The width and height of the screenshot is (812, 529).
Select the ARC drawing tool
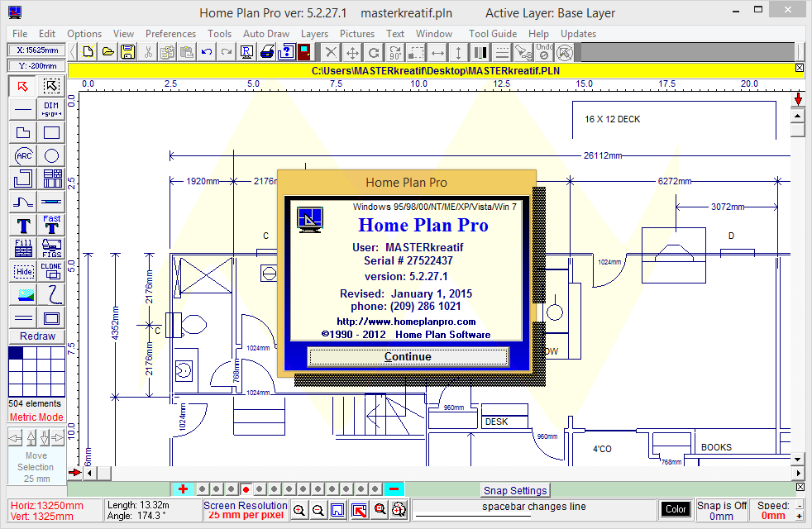23,155
